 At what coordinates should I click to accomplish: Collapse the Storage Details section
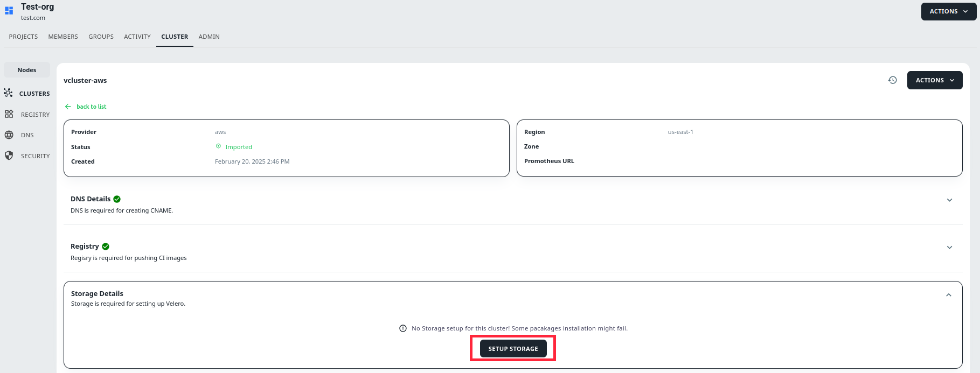tap(949, 295)
